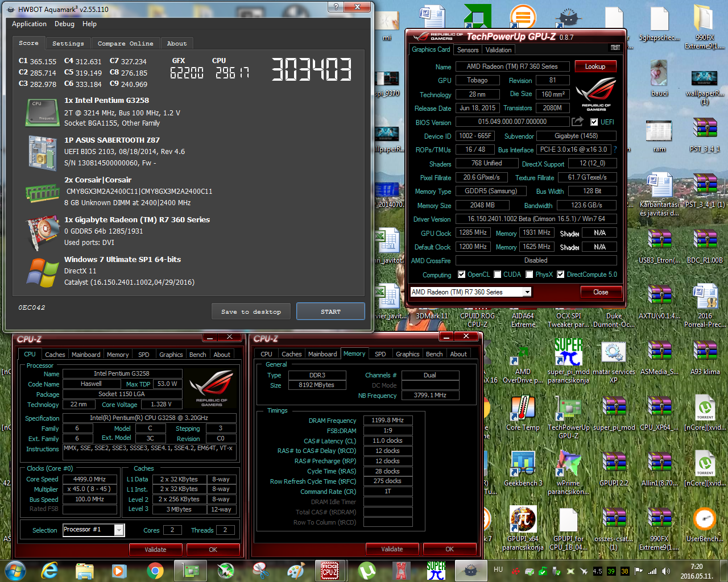Toggle the CUDA checkbox

tap(497, 275)
